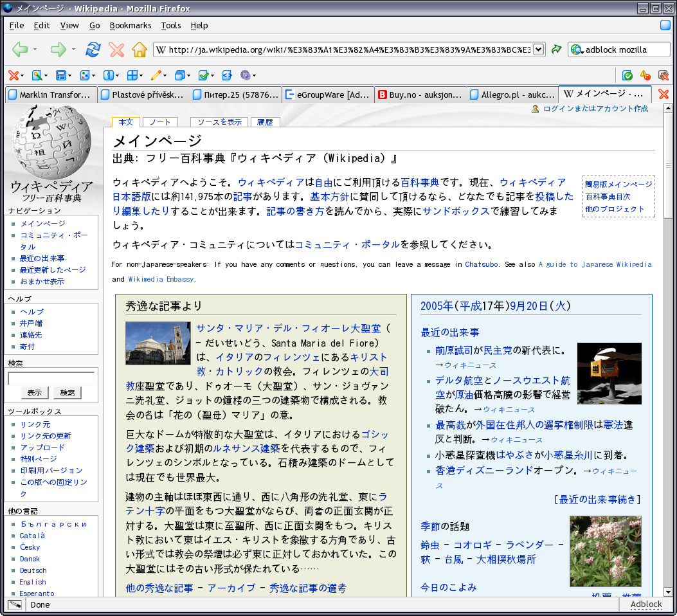
Task: Stop loading with the red X navigation icon
Action: 116,50
